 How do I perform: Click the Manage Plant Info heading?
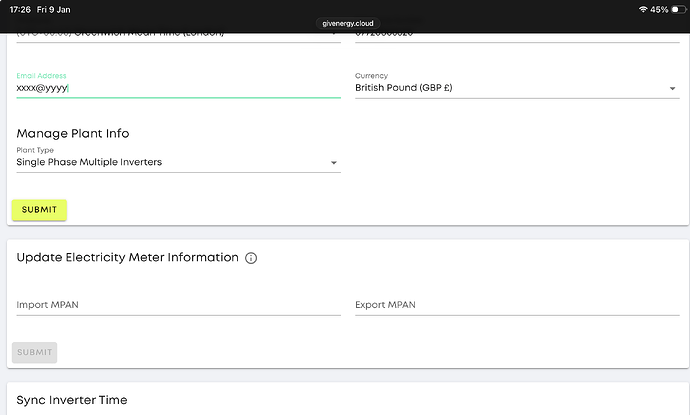click(x=73, y=133)
